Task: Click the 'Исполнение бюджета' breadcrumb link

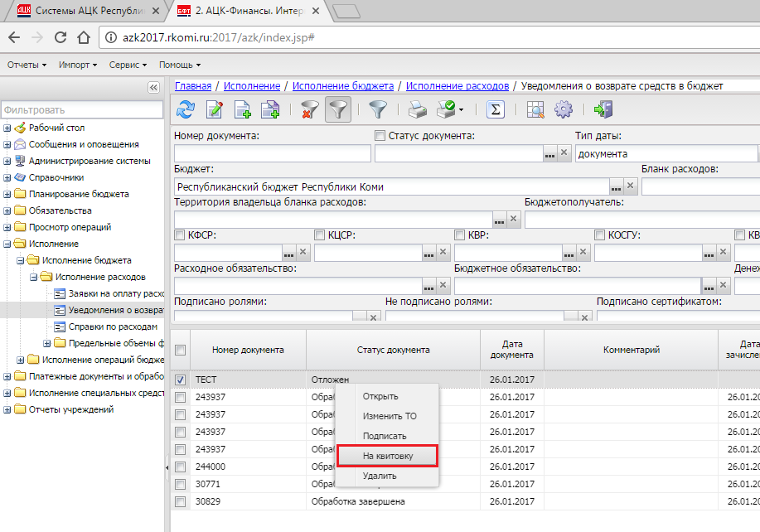Action: tap(342, 85)
